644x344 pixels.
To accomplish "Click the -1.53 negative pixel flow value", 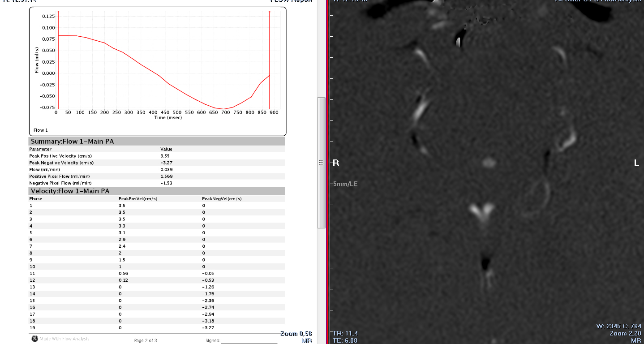I will pyautogui.click(x=166, y=183).
